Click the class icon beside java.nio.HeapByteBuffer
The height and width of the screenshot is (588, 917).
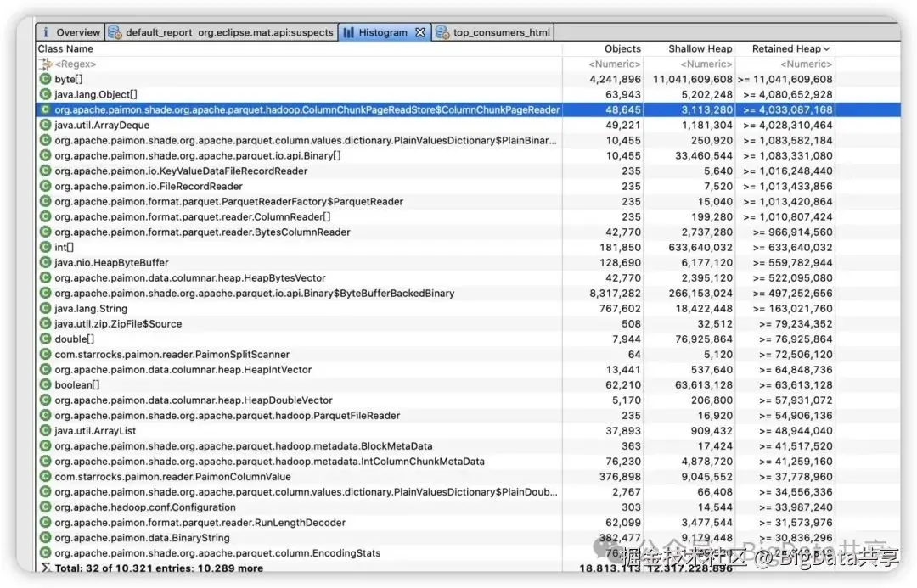(x=45, y=262)
